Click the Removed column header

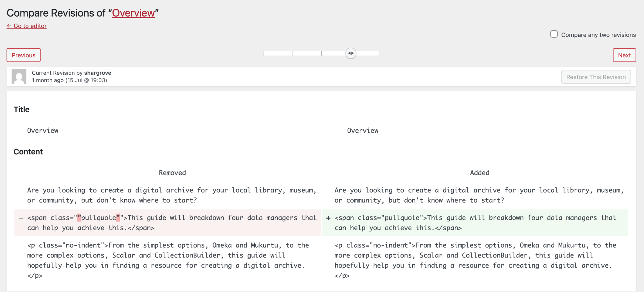[172, 173]
